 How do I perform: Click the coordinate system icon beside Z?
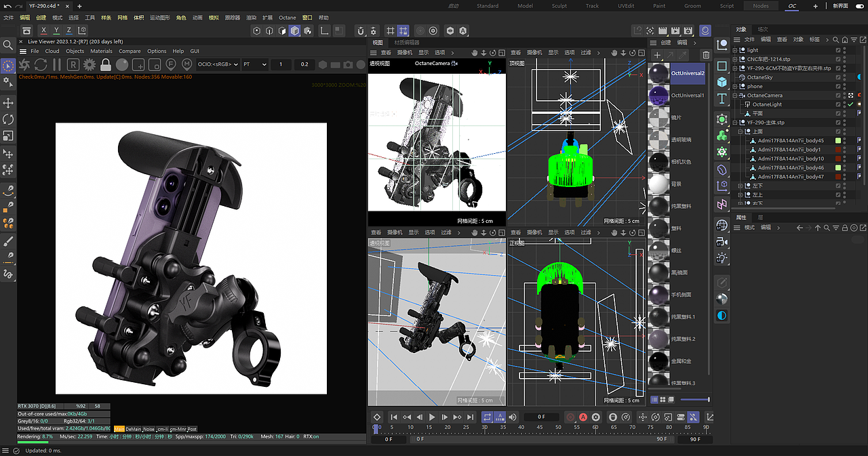point(82,30)
